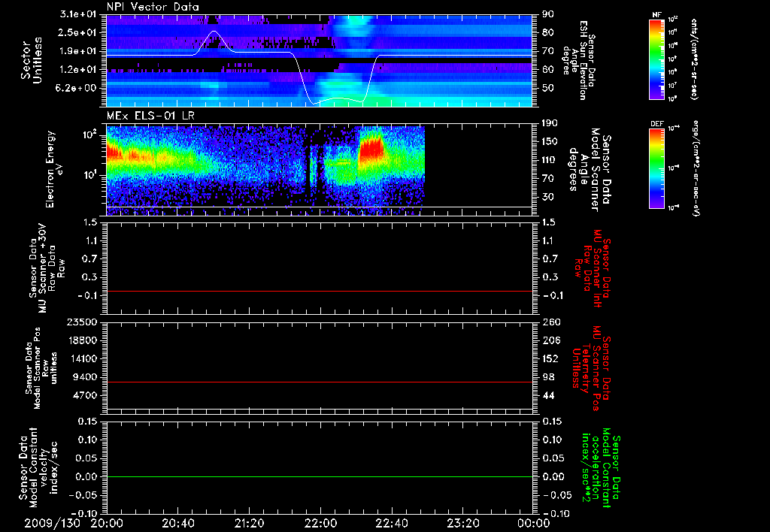The height and width of the screenshot is (532, 770).
Task: Click the "Model Scanner Angle degrees" axis title
Action: tap(590, 170)
